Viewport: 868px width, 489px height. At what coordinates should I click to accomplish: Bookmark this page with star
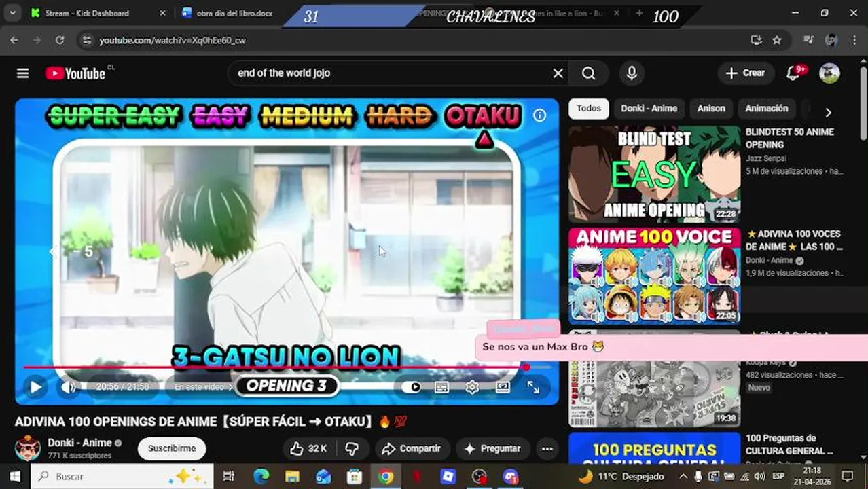point(777,40)
